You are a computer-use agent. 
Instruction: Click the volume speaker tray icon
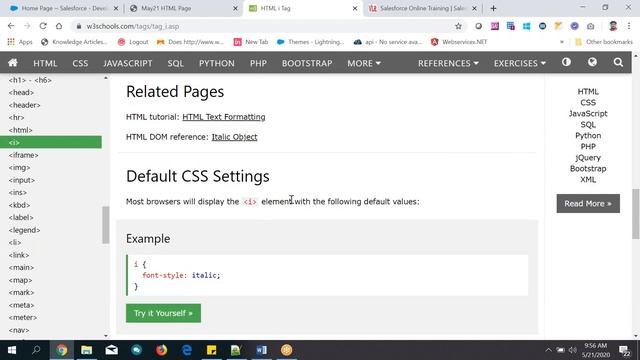(573, 350)
